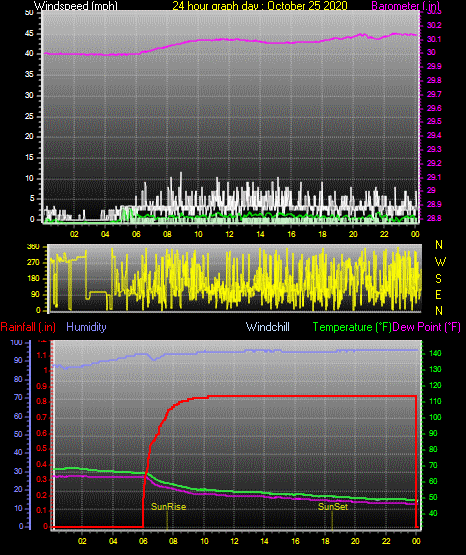The height and width of the screenshot is (555, 466).
Task: Click the 'E' compass direction label
Action: [x=438, y=294]
